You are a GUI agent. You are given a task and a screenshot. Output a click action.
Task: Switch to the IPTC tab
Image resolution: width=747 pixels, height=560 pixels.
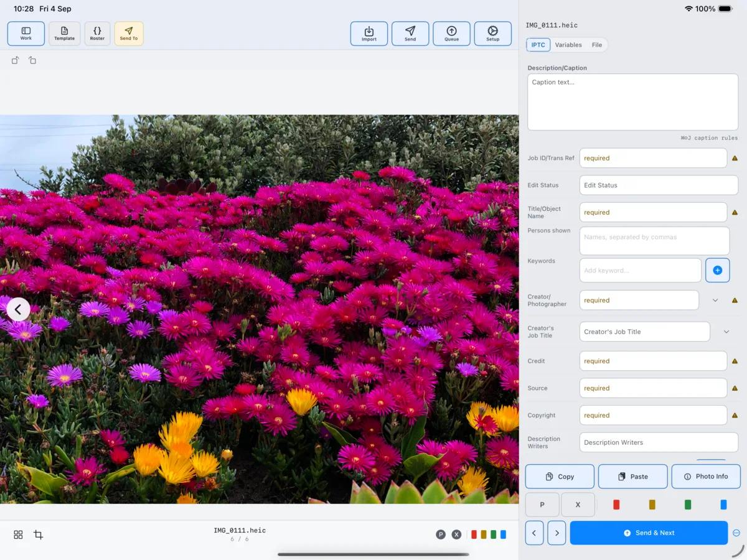538,45
